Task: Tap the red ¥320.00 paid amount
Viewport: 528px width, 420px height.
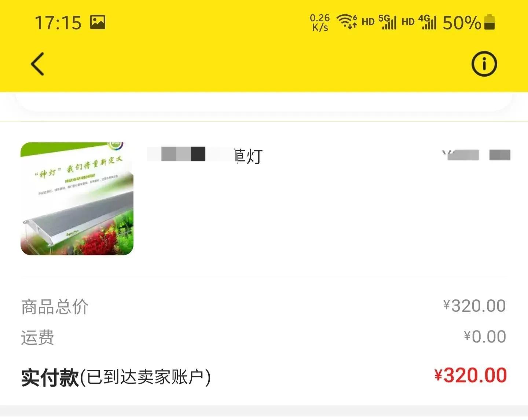Action: 470,376
